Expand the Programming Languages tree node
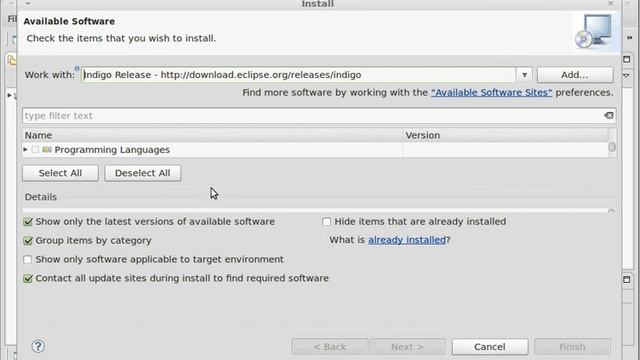This screenshot has width=640, height=360. point(25,150)
